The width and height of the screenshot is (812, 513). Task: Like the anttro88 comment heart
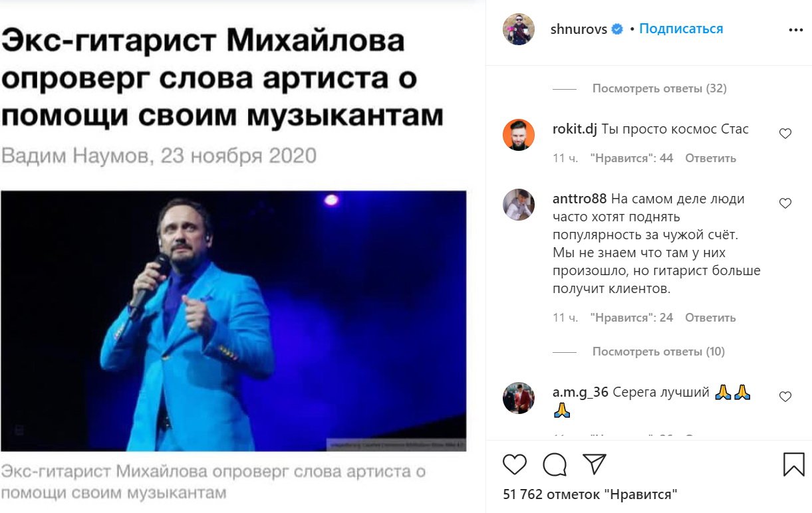pos(785,203)
